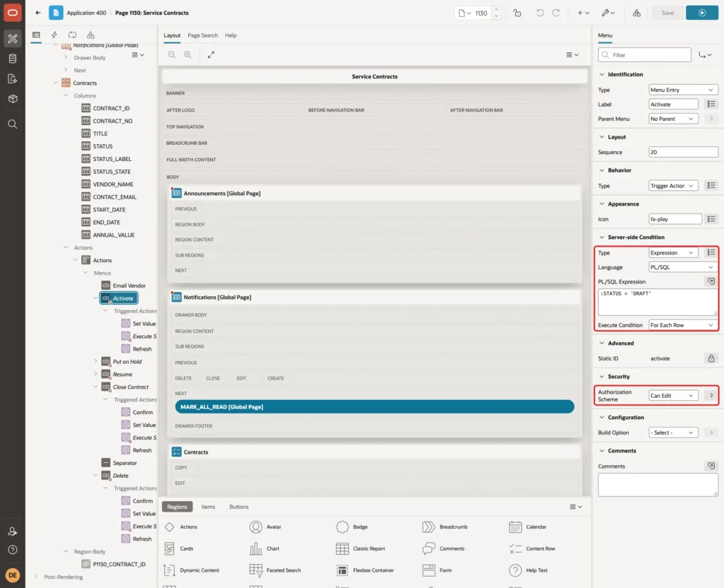This screenshot has width=724, height=588.
Task: Switch to Rendering tree tab icon
Action: pyautogui.click(x=36, y=35)
